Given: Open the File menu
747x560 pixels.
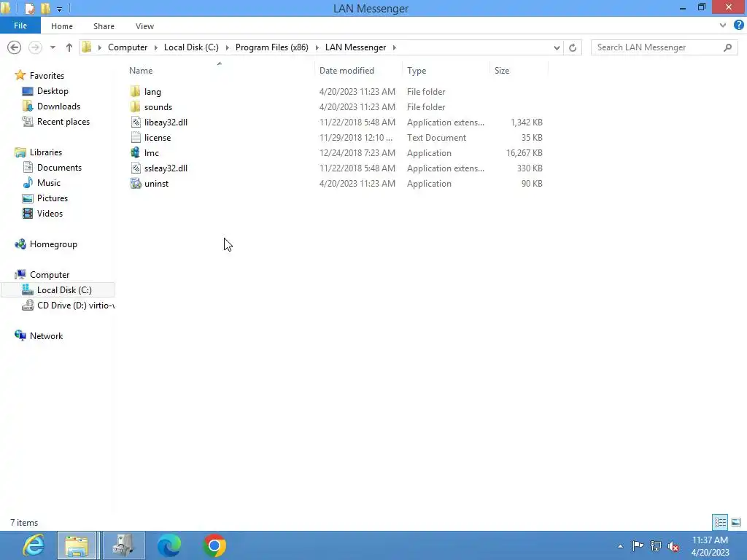Looking at the screenshot, I should (x=20, y=26).
